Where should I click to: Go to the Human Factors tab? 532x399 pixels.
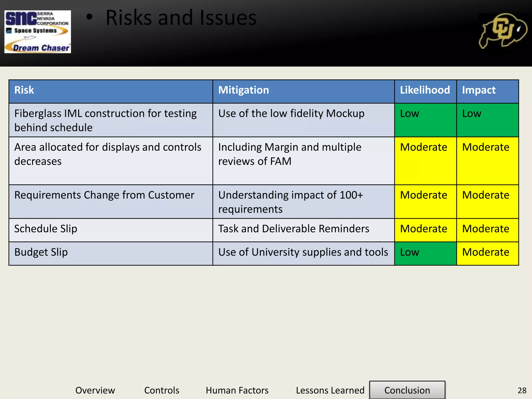click(x=237, y=390)
